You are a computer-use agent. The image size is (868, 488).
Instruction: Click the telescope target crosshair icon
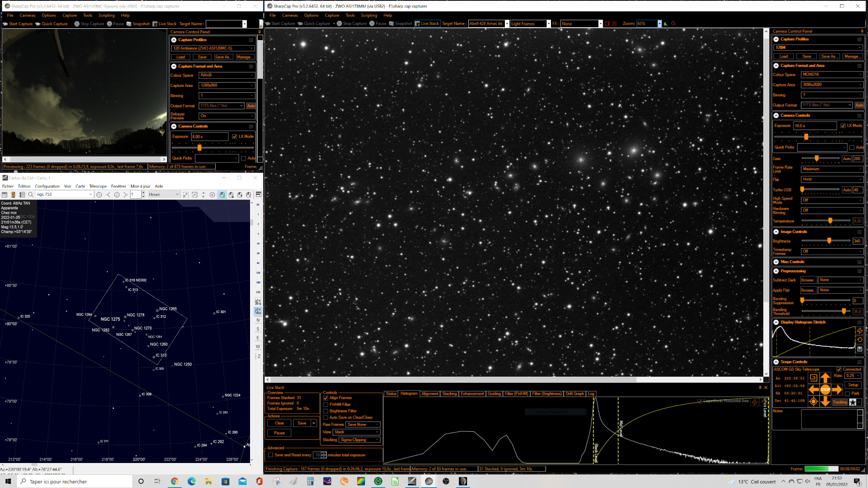click(x=813, y=402)
